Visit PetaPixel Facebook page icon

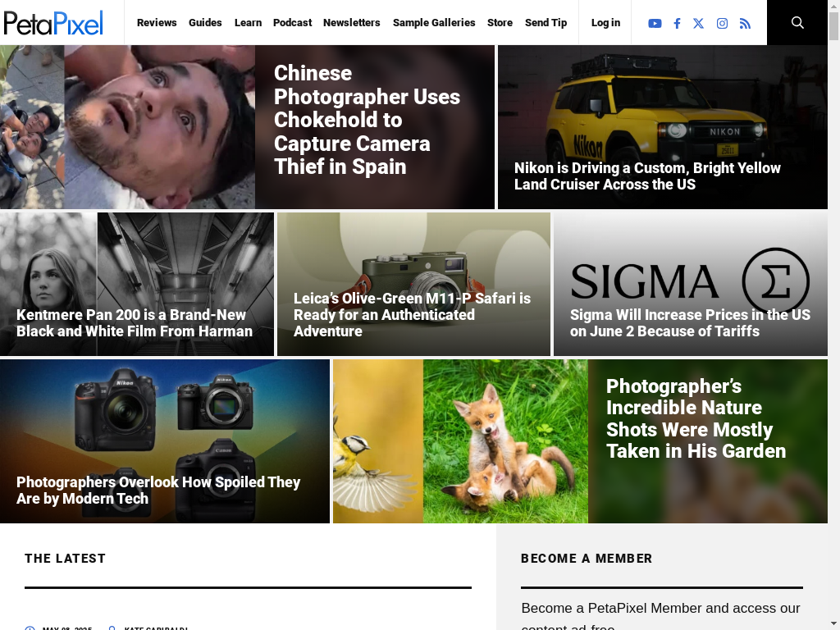677,23
